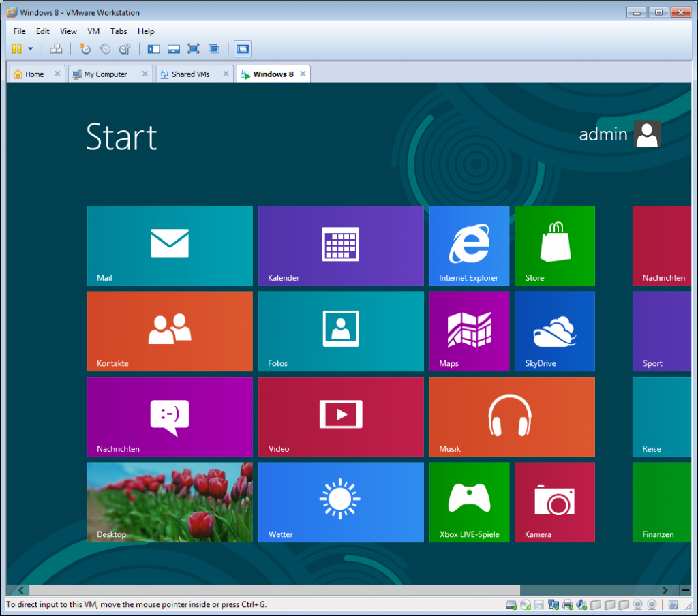
Task: Open the purple Nachrichten messaging tile
Action: click(170, 417)
